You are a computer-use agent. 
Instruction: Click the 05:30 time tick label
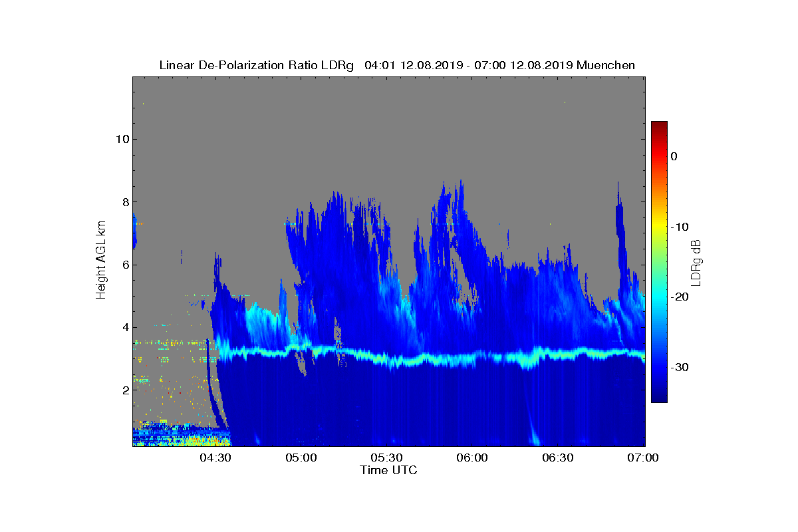click(x=387, y=458)
